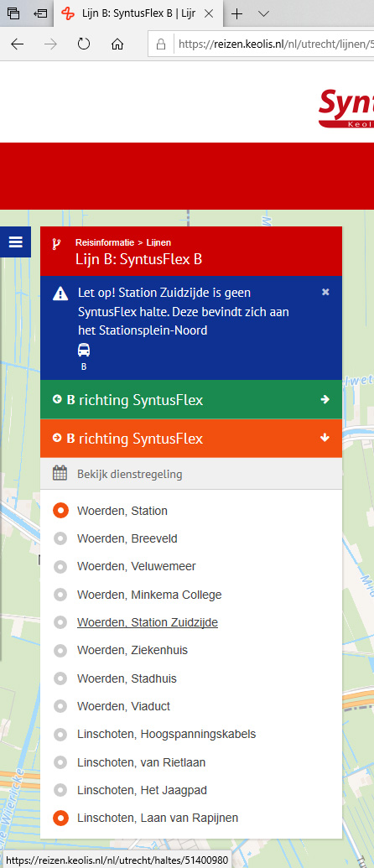This screenshot has height=868, width=374.
Task: Select the Linschoten, Laan van Rapijnen stop marker
Action: tap(60, 818)
